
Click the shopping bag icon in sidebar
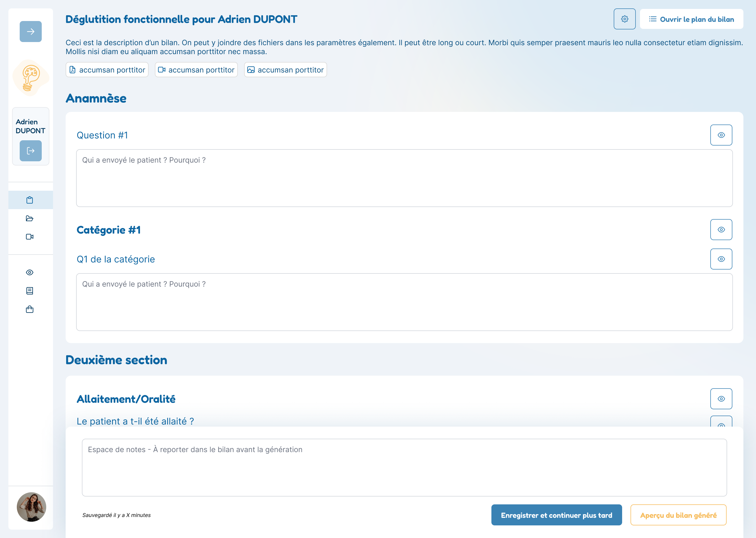click(30, 309)
